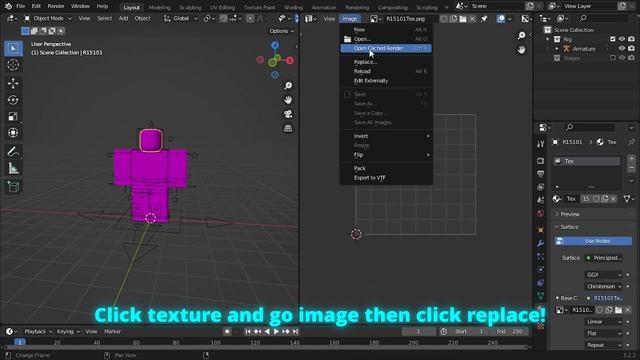Switch to Layout workspace tab
This screenshot has height=360, width=640.
(x=131, y=7)
